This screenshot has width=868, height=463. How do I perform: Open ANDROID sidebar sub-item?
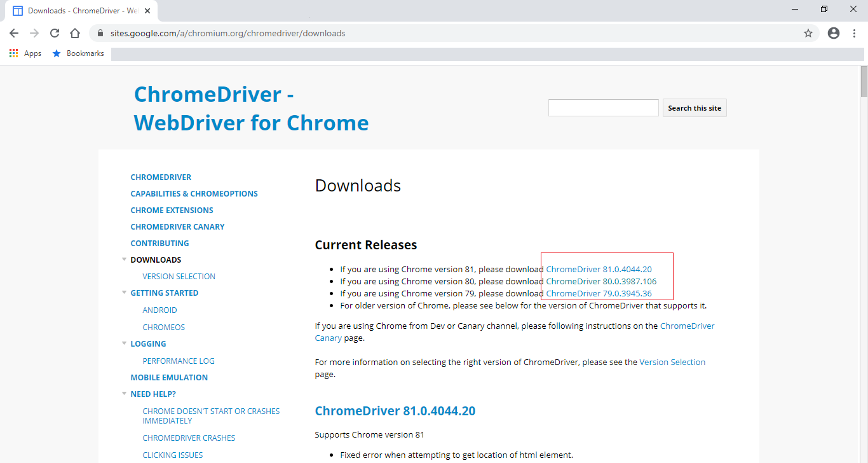[x=160, y=310]
